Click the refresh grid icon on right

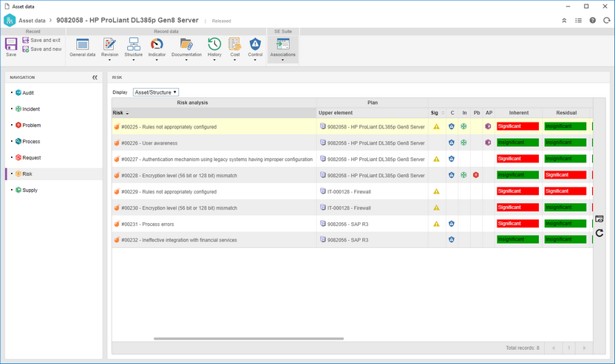[599, 233]
